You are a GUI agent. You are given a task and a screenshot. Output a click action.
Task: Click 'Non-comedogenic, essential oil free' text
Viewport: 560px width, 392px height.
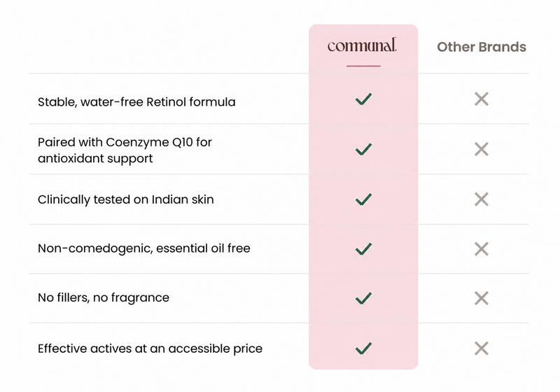pos(144,248)
